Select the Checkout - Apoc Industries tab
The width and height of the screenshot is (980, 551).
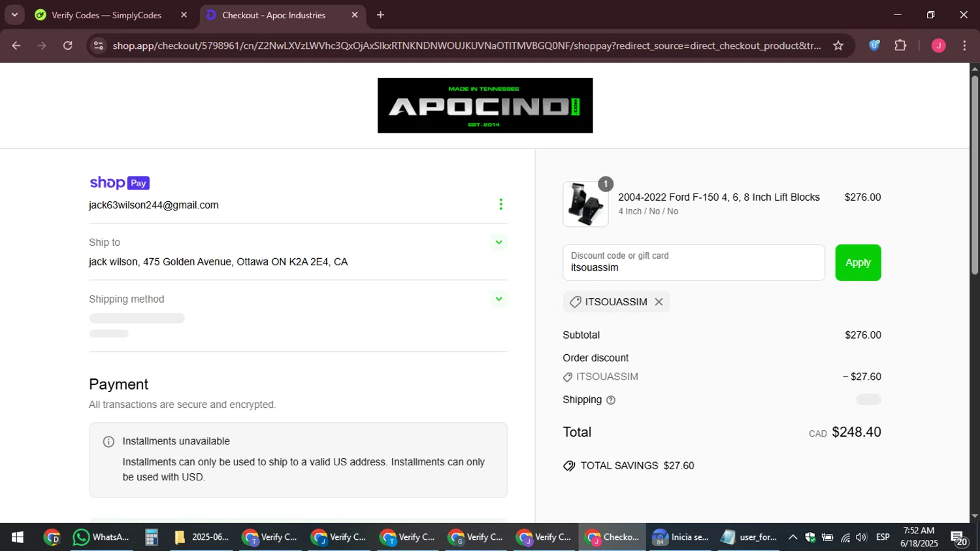[282, 15]
